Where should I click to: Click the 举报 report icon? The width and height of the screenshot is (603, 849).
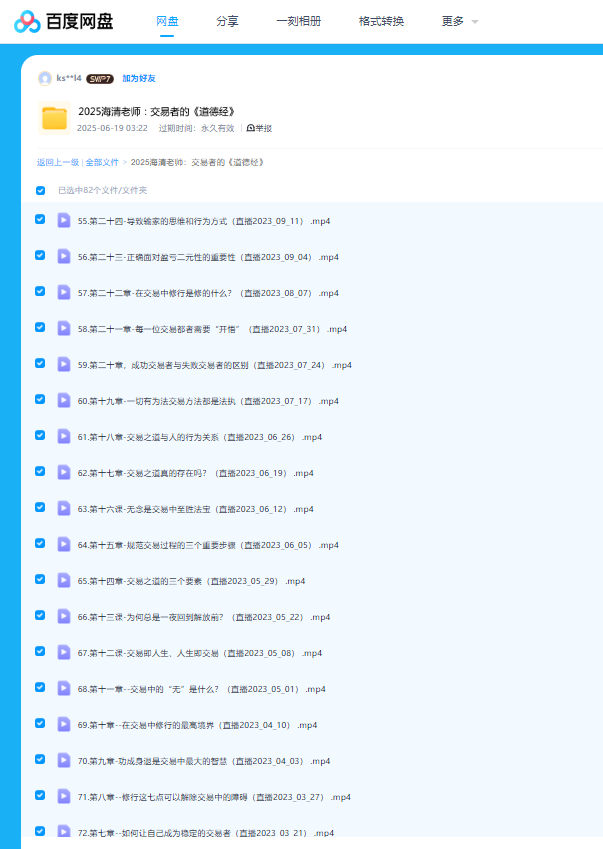tap(250, 128)
